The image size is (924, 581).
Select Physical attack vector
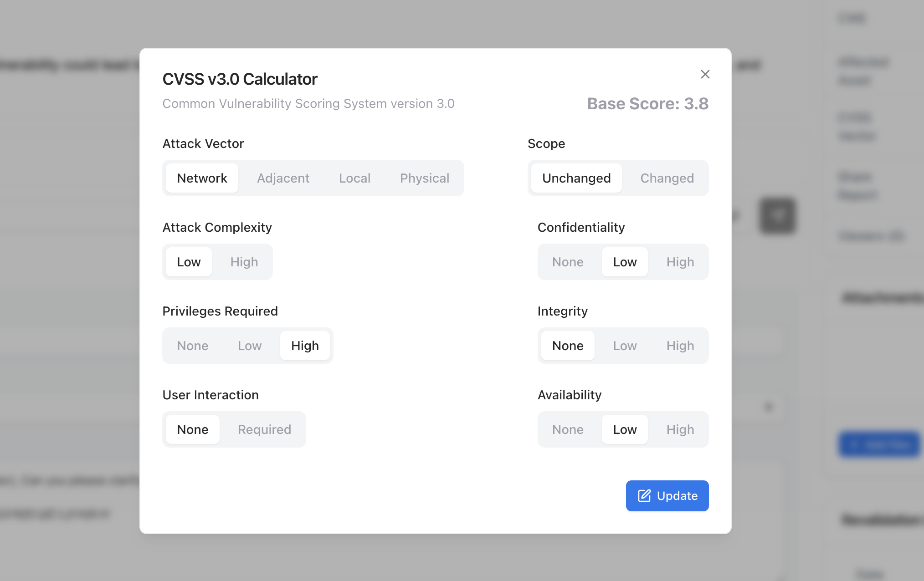424,178
